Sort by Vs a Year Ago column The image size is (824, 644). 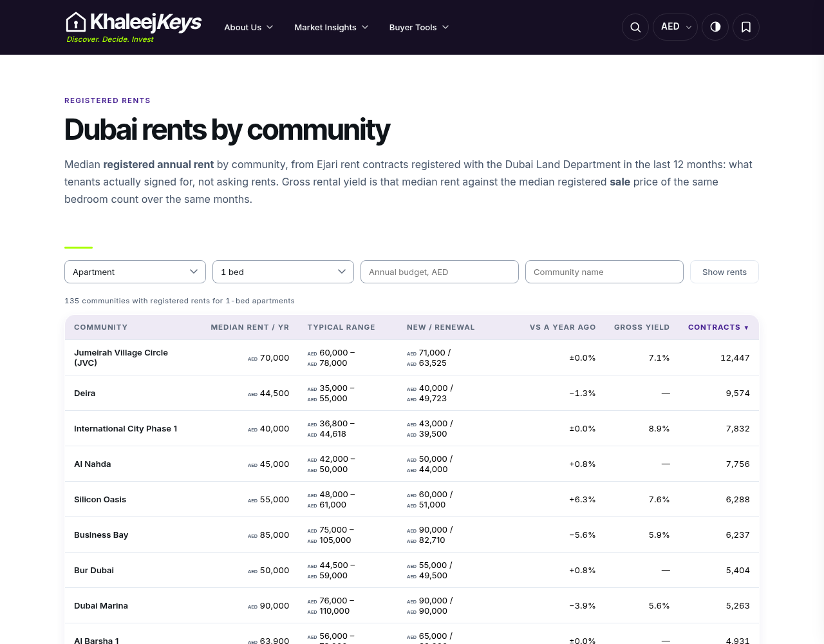pyautogui.click(x=563, y=327)
